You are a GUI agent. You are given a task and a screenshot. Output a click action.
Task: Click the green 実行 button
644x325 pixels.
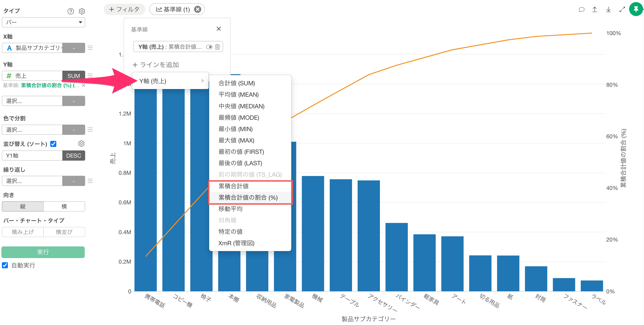[x=43, y=252]
